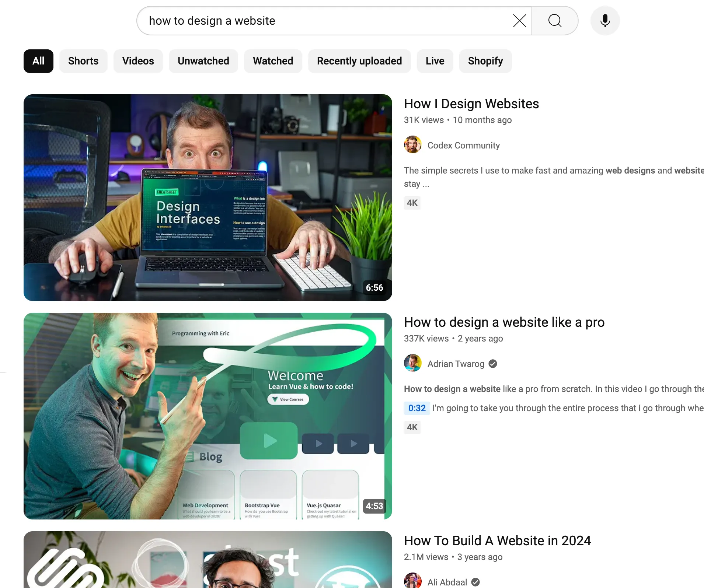
Task: Jump to the 0:32 timestamp chip
Action: click(417, 408)
